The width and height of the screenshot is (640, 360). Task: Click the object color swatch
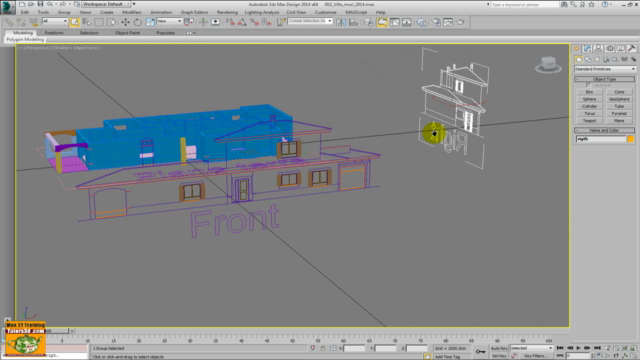631,139
